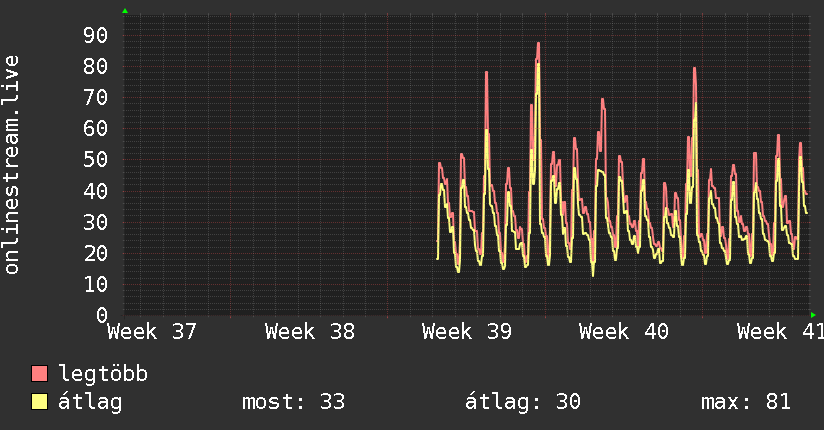Click the pink legtöbb legend swatch

point(39,374)
